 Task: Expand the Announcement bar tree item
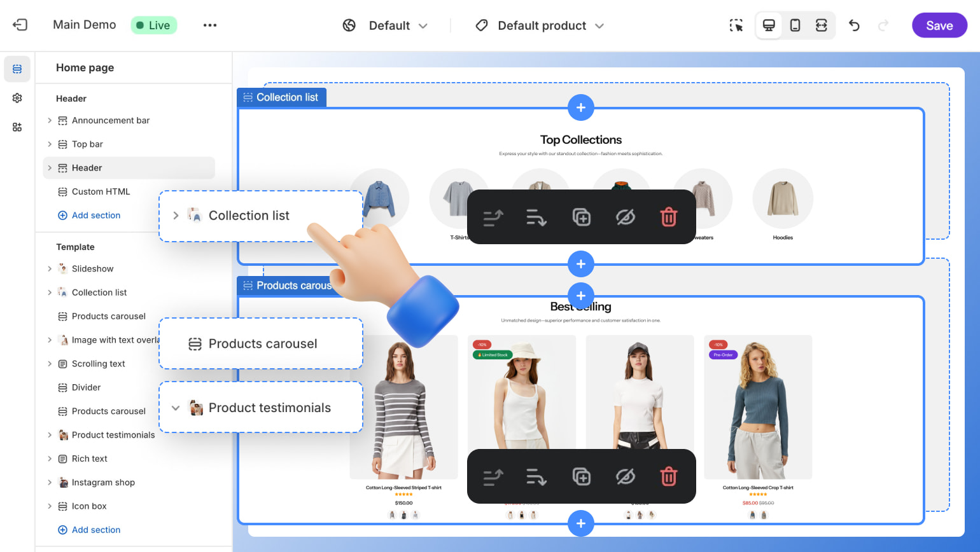(50, 120)
